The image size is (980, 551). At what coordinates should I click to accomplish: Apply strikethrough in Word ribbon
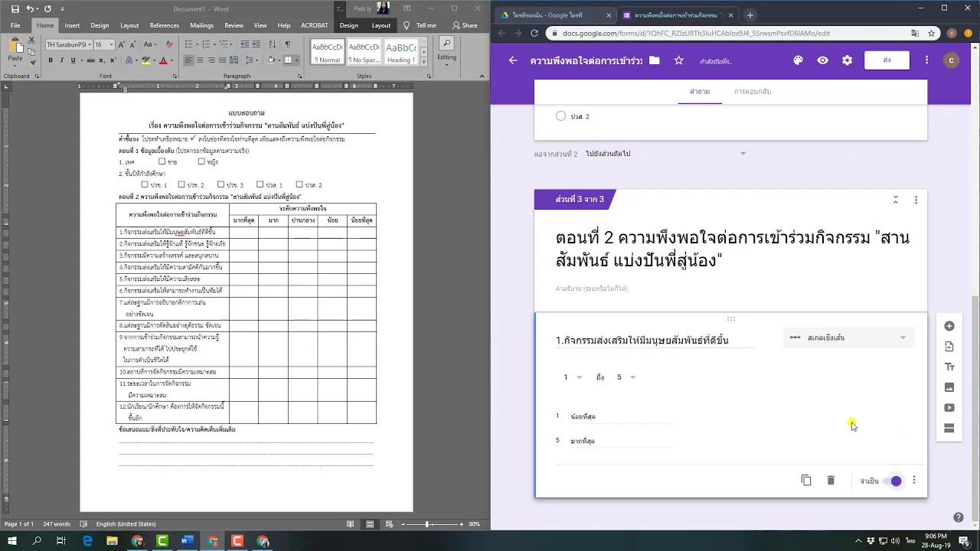(90, 60)
